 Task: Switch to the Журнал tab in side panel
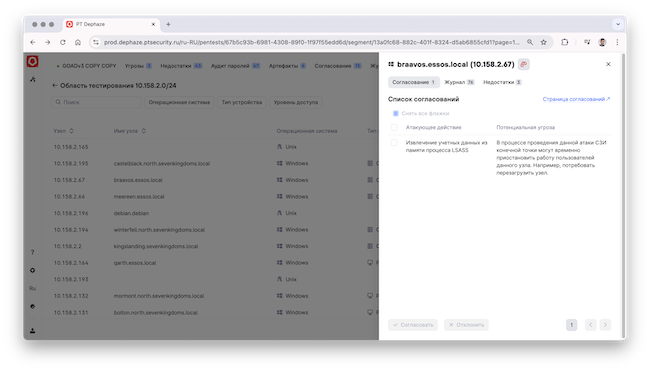(x=459, y=82)
